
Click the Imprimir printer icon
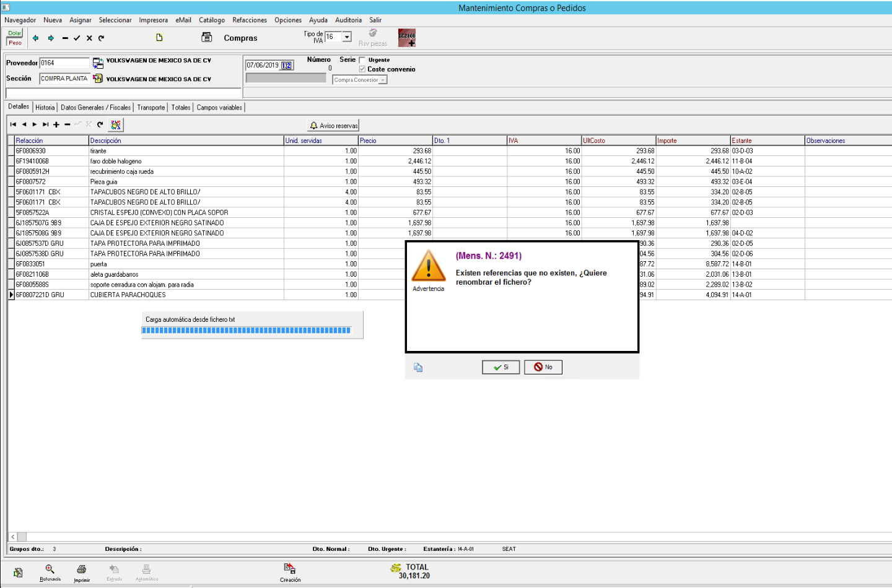coord(81,569)
